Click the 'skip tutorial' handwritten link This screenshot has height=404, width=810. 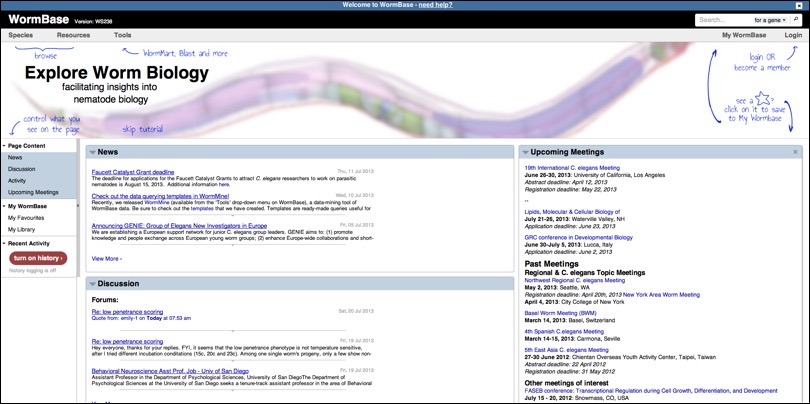[143, 129]
